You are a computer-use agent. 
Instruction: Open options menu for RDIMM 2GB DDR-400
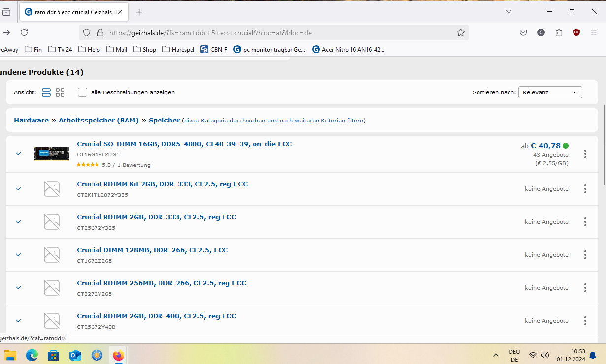[x=585, y=321]
